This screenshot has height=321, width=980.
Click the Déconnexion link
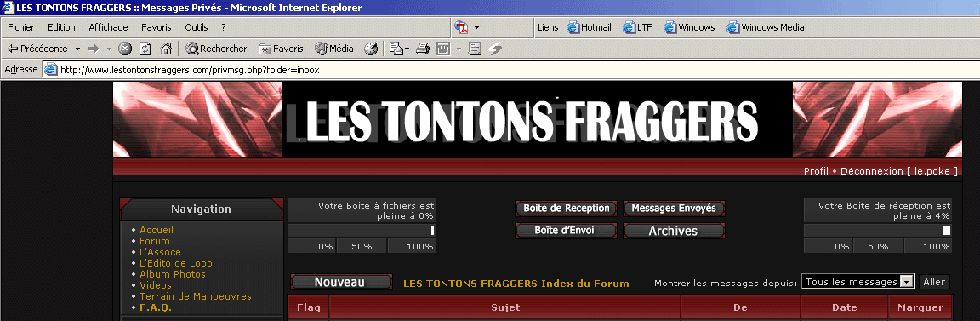pyautogui.click(x=872, y=171)
